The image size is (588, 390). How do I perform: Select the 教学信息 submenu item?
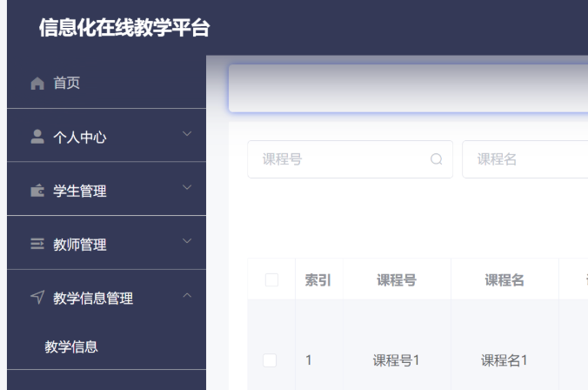[71, 346]
